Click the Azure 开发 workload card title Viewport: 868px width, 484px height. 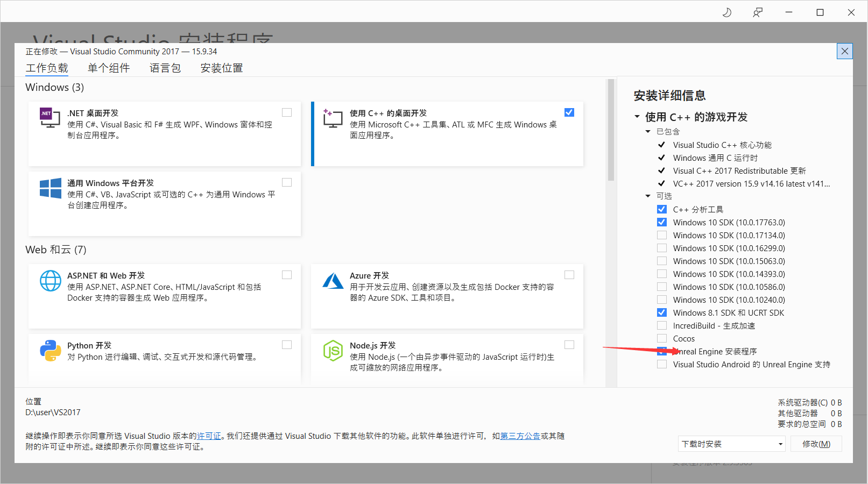pyautogui.click(x=369, y=276)
